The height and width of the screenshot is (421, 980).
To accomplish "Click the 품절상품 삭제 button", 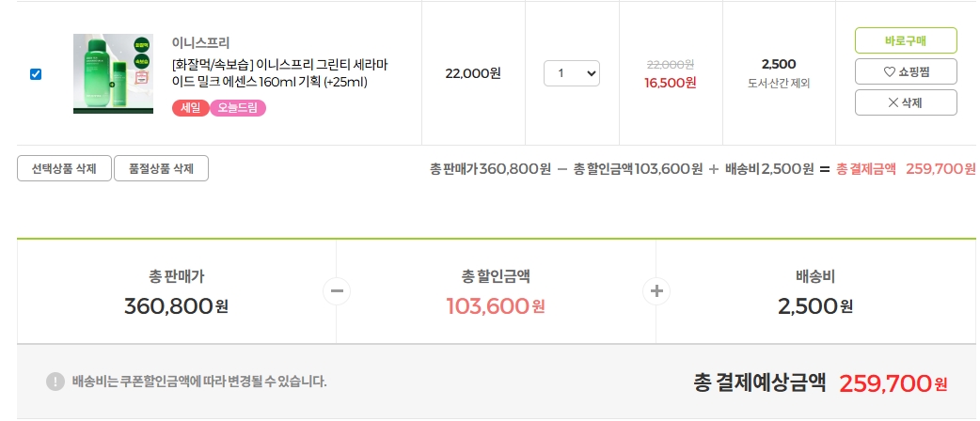I will coord(161,169).
